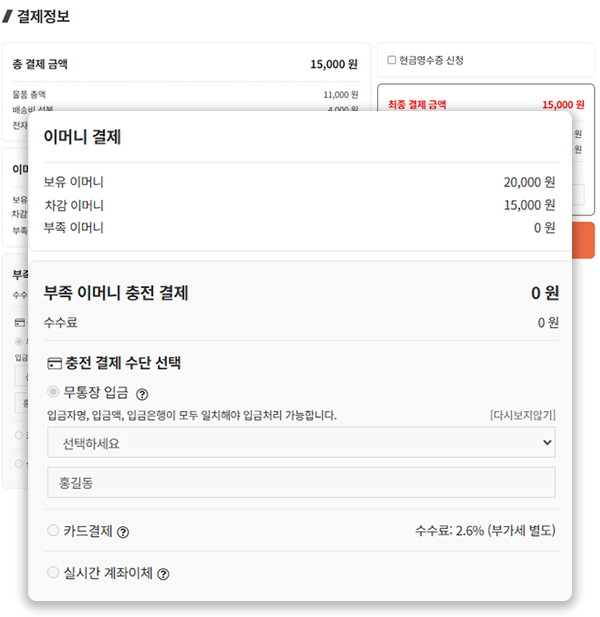Choose the 카드결제 radio option
Screen dimensions: 600x617
click(x=53, y=531)
